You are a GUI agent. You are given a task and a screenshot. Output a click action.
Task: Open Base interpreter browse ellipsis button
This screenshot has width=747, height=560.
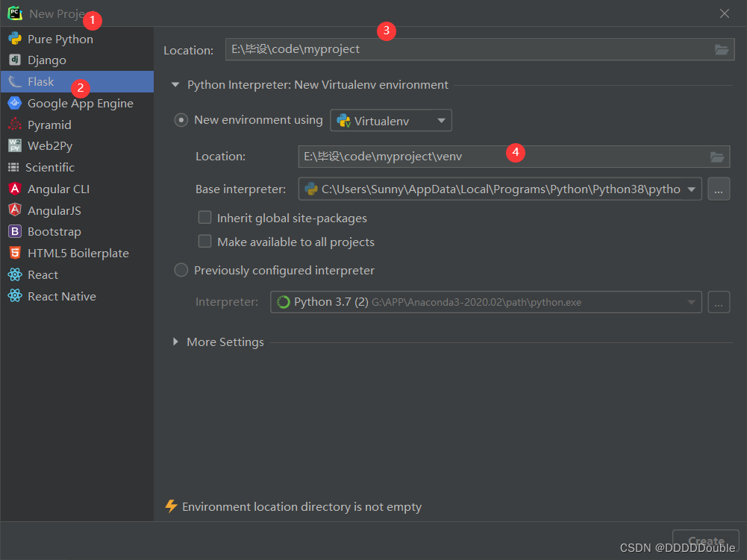point(719,189)
